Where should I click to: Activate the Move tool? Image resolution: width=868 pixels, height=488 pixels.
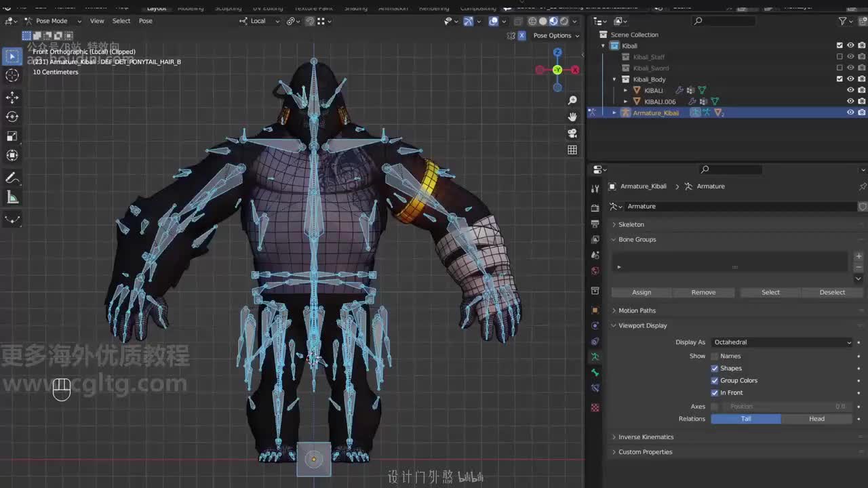(12, 98)
